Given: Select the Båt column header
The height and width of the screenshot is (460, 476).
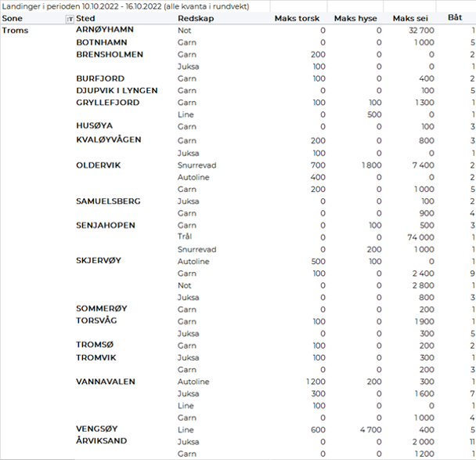Looking at the screenshot, I should click(x=454, y=17).
